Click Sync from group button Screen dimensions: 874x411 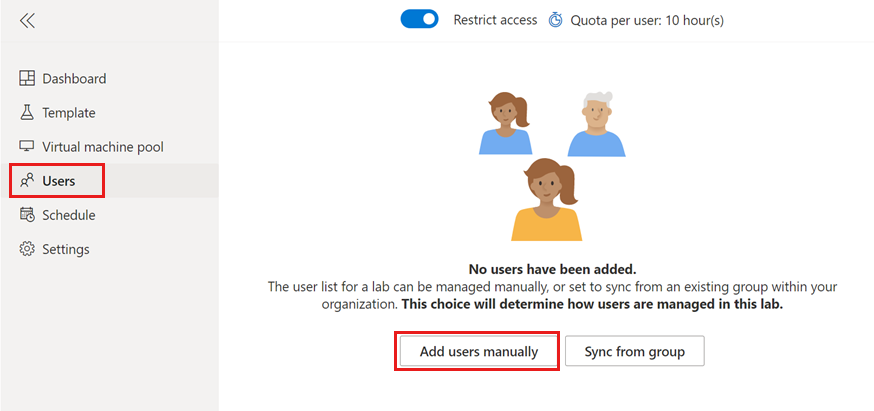click(635, 351)
